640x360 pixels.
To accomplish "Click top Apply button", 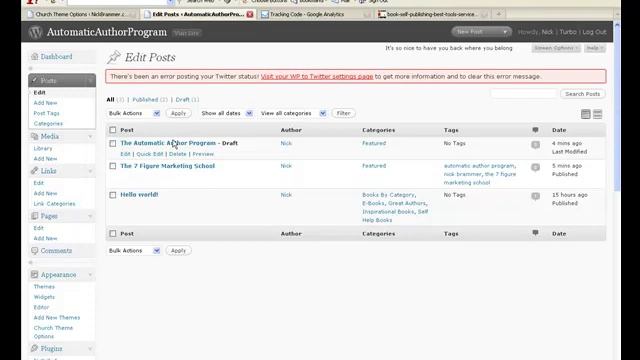I will (178, 113).
